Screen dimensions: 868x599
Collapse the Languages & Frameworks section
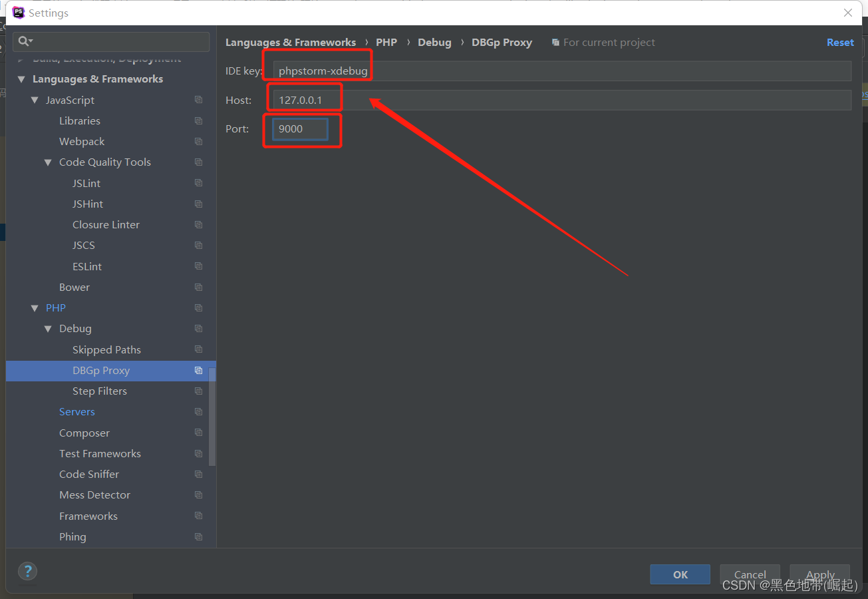21,79
